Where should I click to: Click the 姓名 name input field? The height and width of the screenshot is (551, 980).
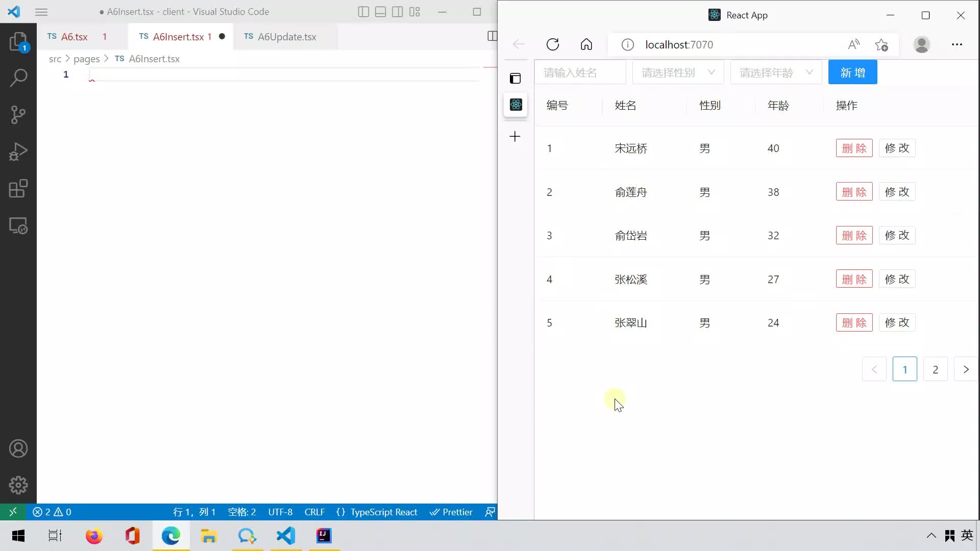[x=580, y=72]
